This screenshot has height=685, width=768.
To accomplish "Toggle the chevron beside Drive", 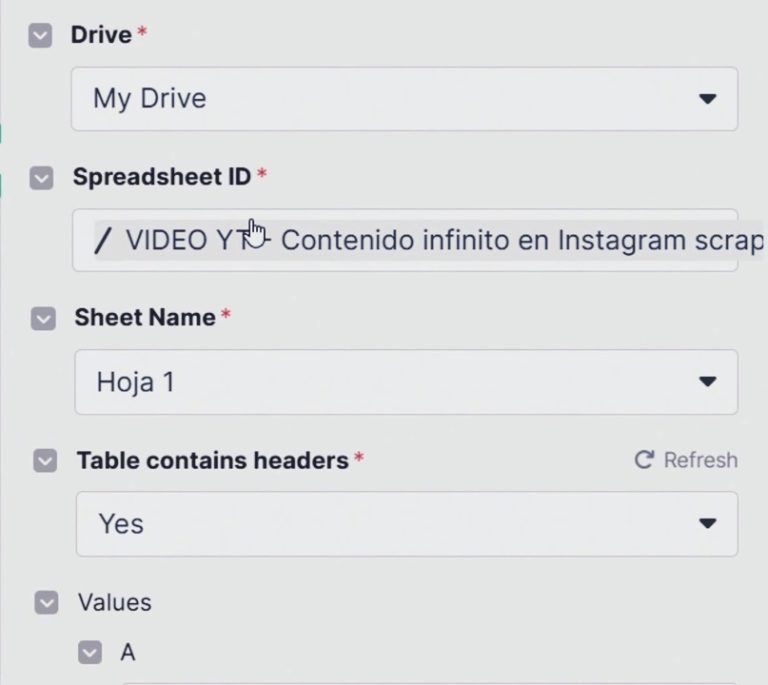I will pos(40,37).
